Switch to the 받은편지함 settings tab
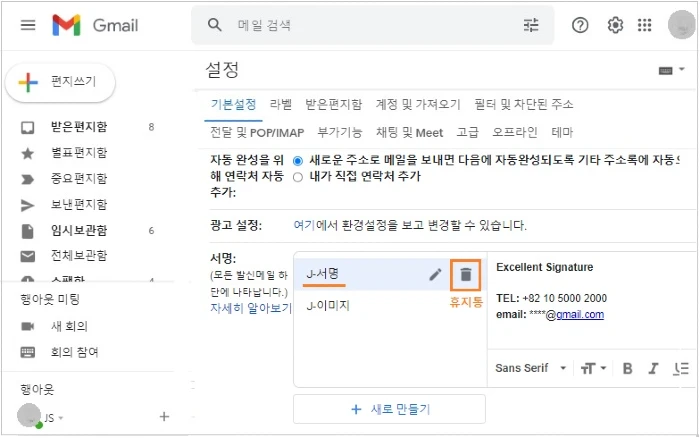 point(333,104)
